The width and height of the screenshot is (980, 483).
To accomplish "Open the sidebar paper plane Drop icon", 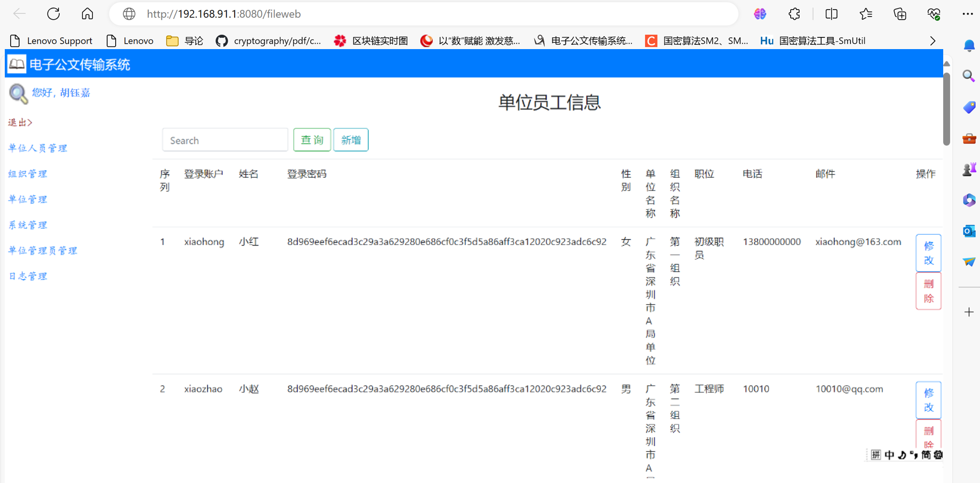I will click(969, 262).
